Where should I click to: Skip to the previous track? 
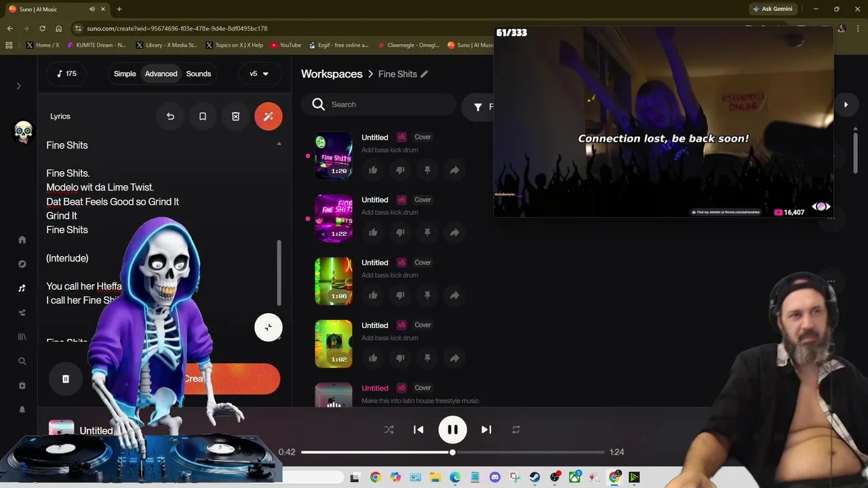418,430
